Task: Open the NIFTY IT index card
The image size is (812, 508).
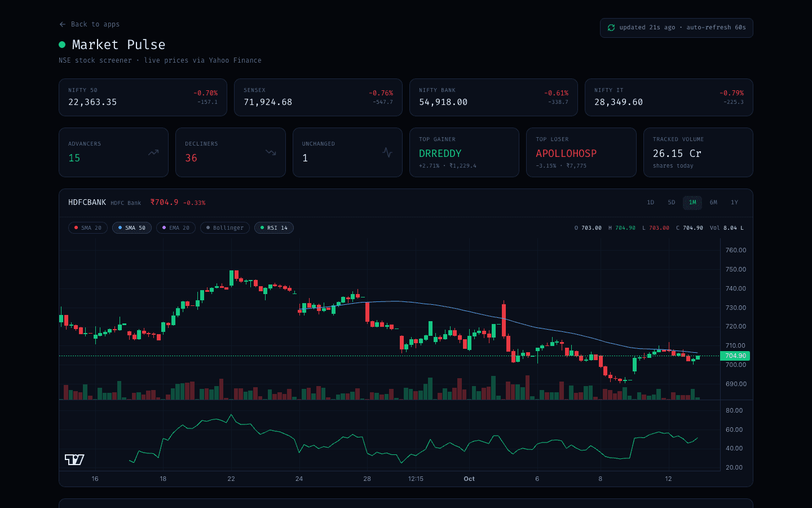Action: [x=669, y=98]
